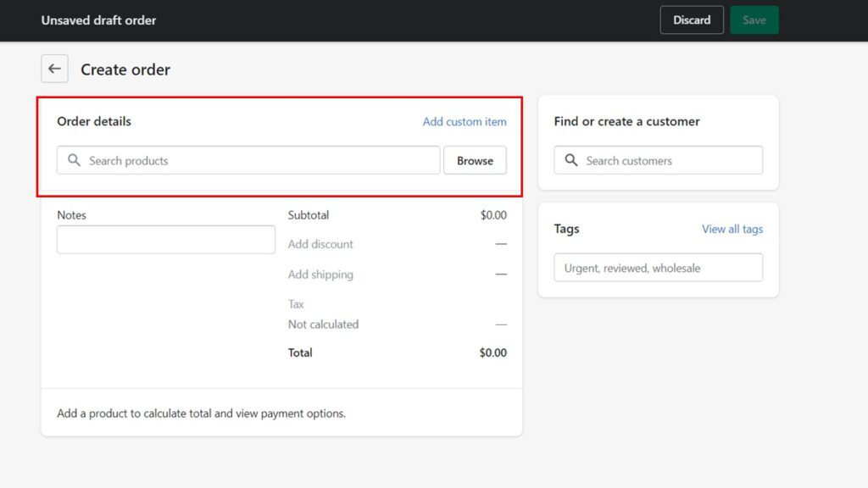Click the magnifier icon in Search products field
This screenshot has height=488, width=868.
tap(75, 160)
